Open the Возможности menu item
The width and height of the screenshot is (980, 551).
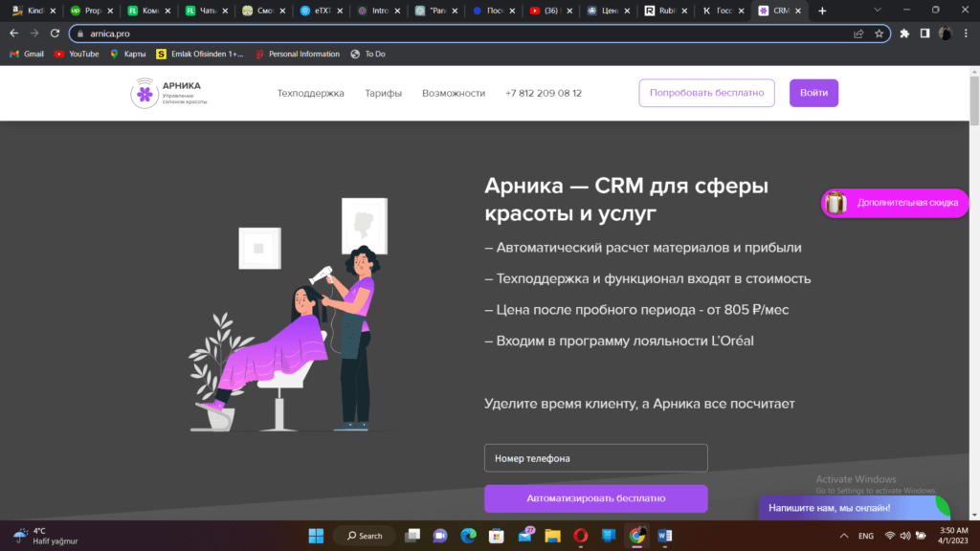[x=454, y=94]
